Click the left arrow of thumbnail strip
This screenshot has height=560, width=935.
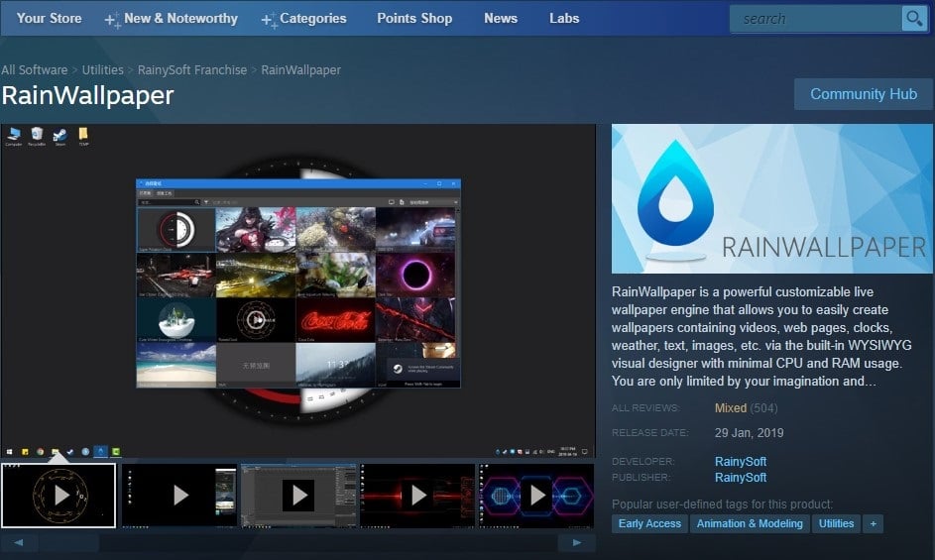(19, 543)
